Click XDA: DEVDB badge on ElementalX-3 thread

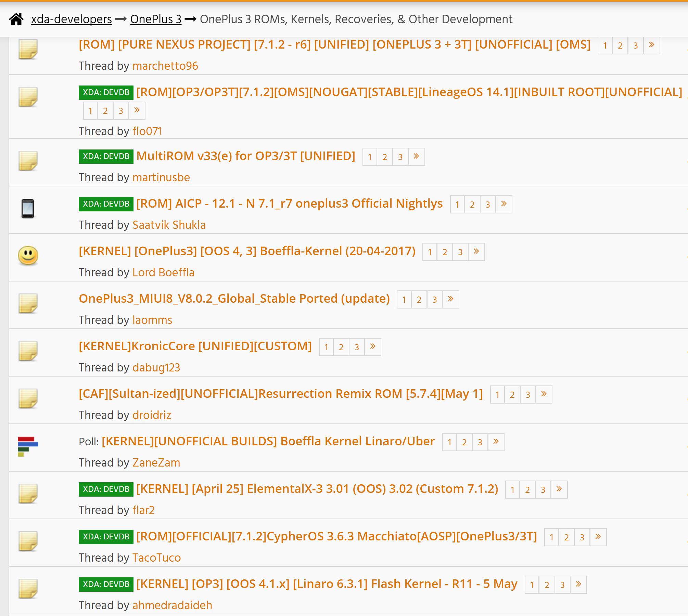tap(106, 489)
